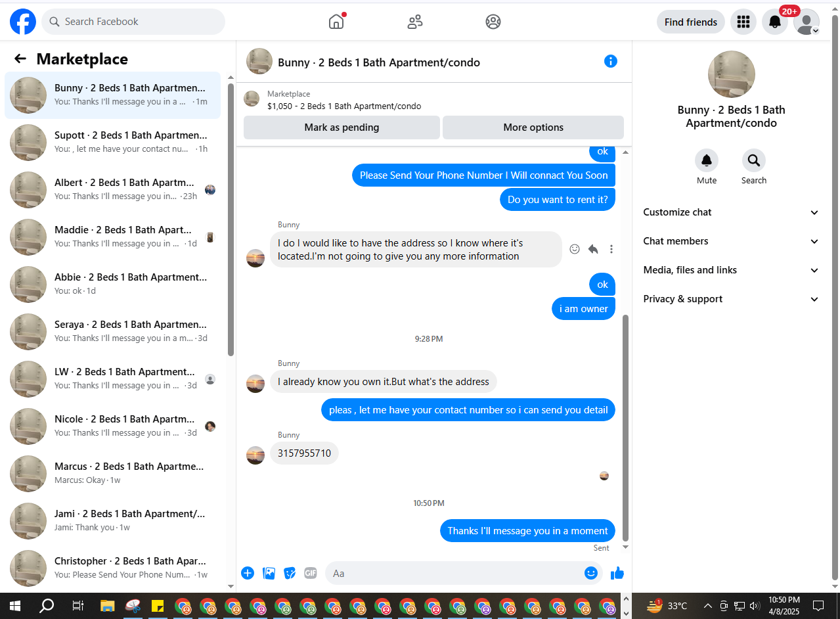
Task: Open the Home feed icon
Action: [336, 22]
